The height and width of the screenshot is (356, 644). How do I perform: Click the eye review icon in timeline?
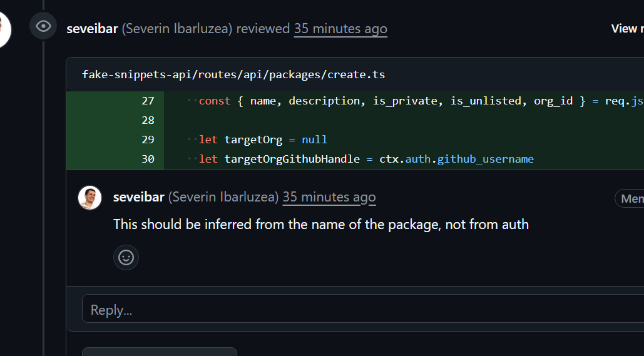click(43, 26)
